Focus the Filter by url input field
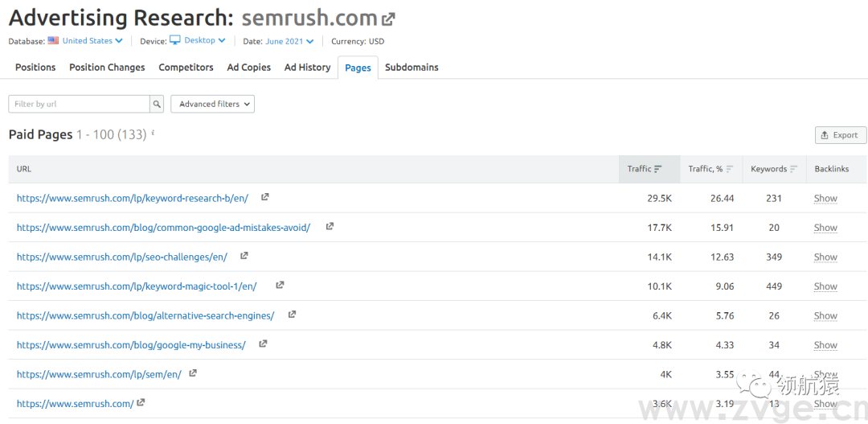Viewport: 868px width, 424px height. point(79,104)
